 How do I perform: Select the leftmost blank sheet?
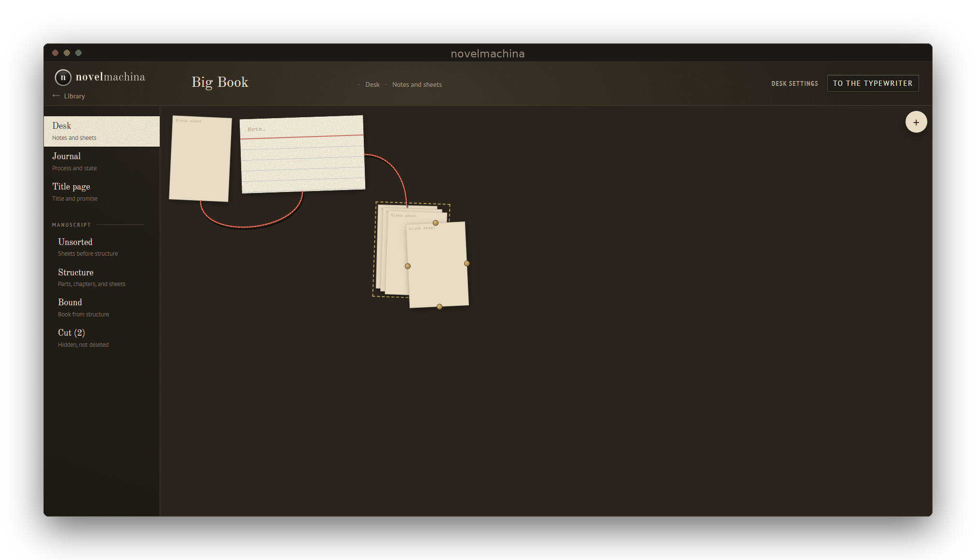pyautogui.click(x=200, y=158)
